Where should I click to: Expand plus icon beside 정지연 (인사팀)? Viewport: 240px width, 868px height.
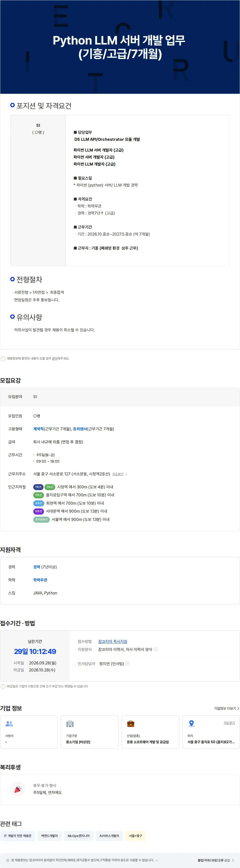coord(127,663)
